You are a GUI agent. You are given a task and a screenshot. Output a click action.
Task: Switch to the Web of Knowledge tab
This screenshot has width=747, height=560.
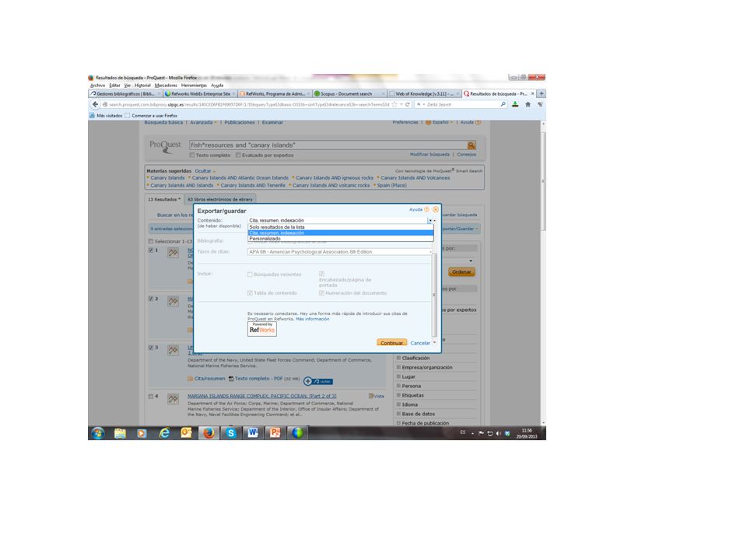[423, 94]
